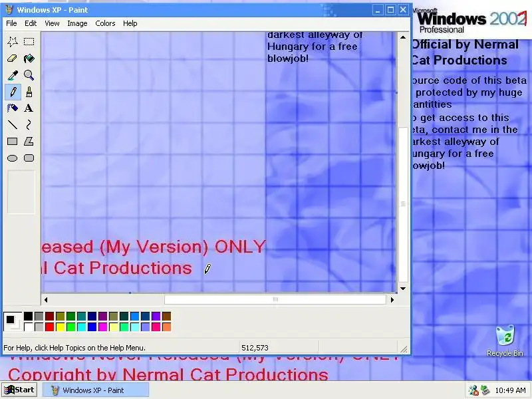The width and height of the screenshot is (532, 399).
Task: Pick the bright yellow color swatch
Action: [x=61, y=327]
